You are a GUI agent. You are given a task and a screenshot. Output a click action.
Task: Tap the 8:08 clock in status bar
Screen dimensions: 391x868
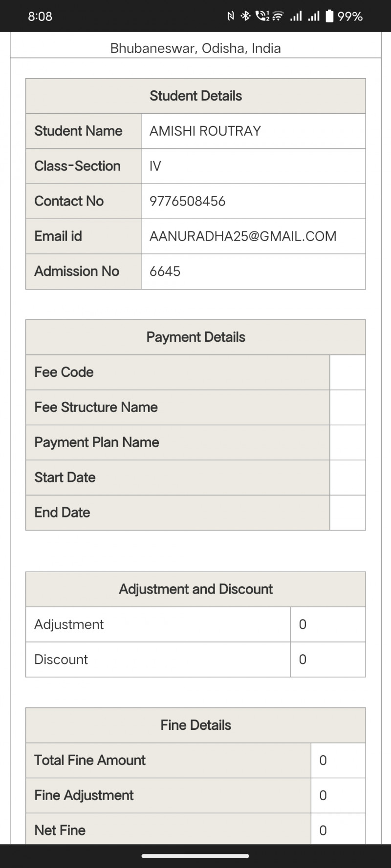click(x=40, y=17)
